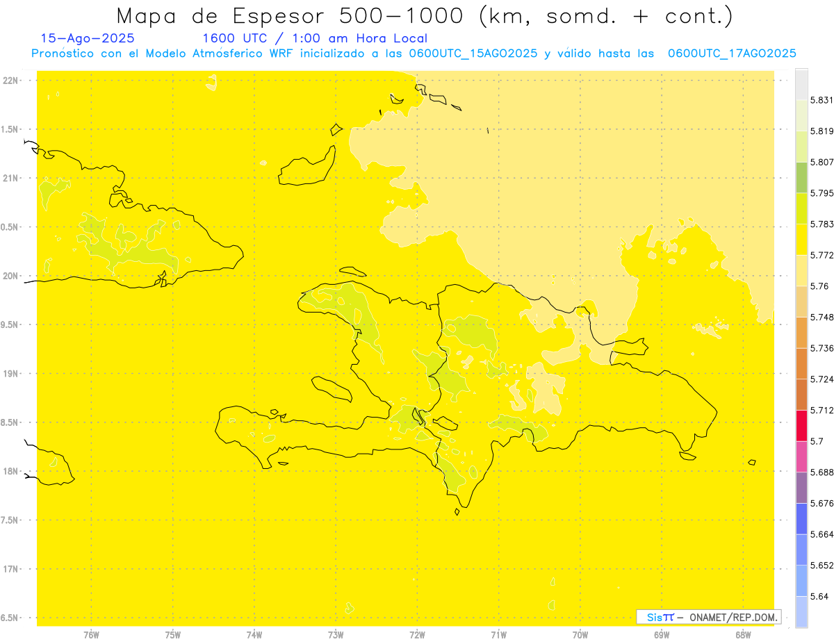Click the legend value '5.807'
834x644 pixels.
[x=821, y=162]
